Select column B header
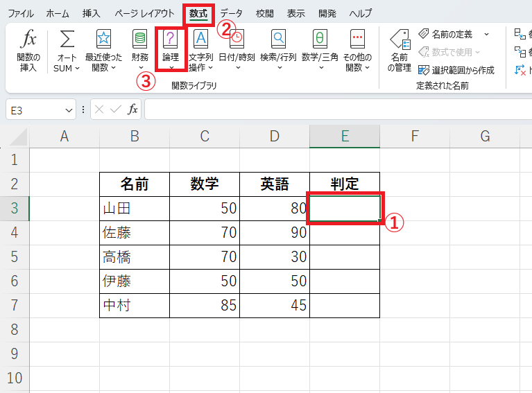This screenshot has height=393, width=532. [x=135, y=137]
